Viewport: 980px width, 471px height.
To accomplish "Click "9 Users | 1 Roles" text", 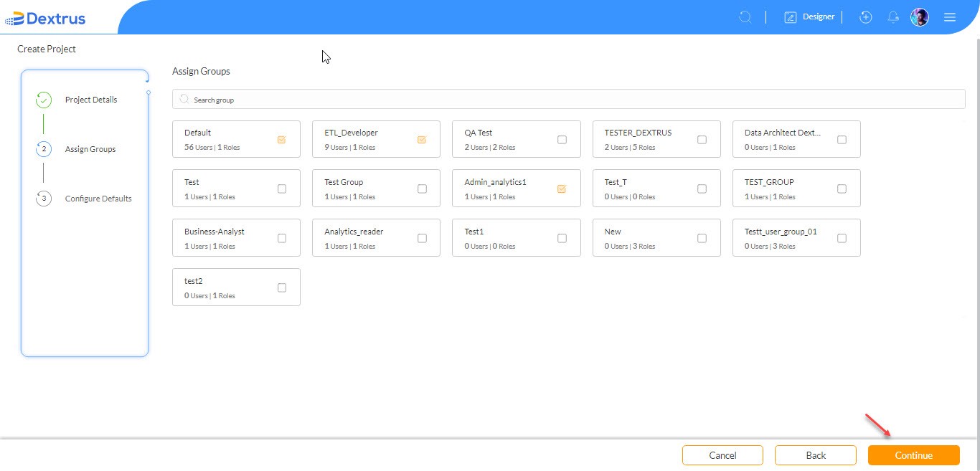I will (349, 148).
